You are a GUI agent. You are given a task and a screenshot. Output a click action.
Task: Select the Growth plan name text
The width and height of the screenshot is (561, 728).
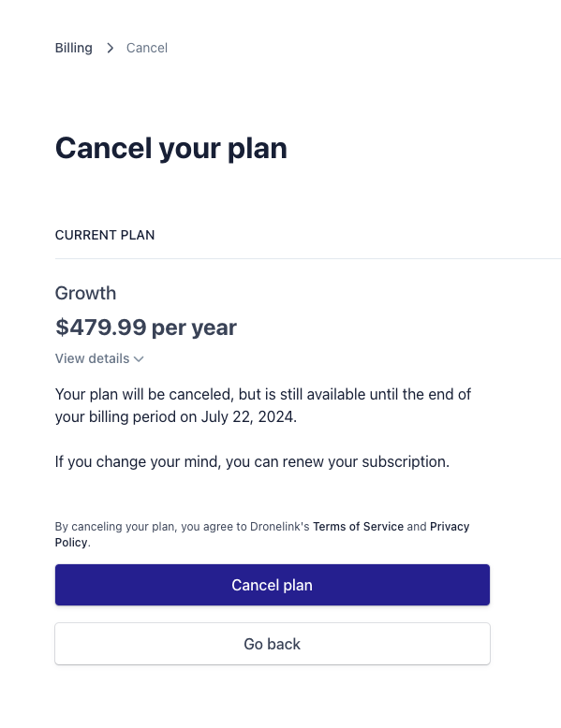(x=85, y=294)
